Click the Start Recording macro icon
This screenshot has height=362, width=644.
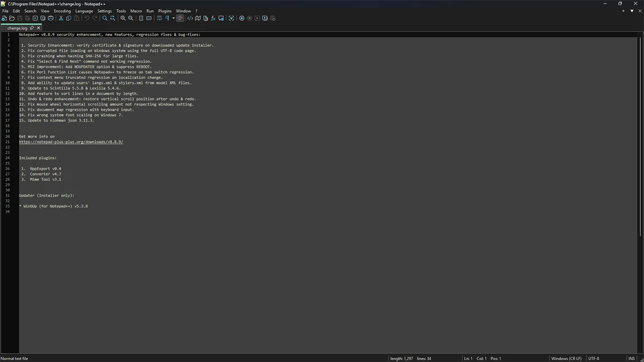click(x=241, y=18)
